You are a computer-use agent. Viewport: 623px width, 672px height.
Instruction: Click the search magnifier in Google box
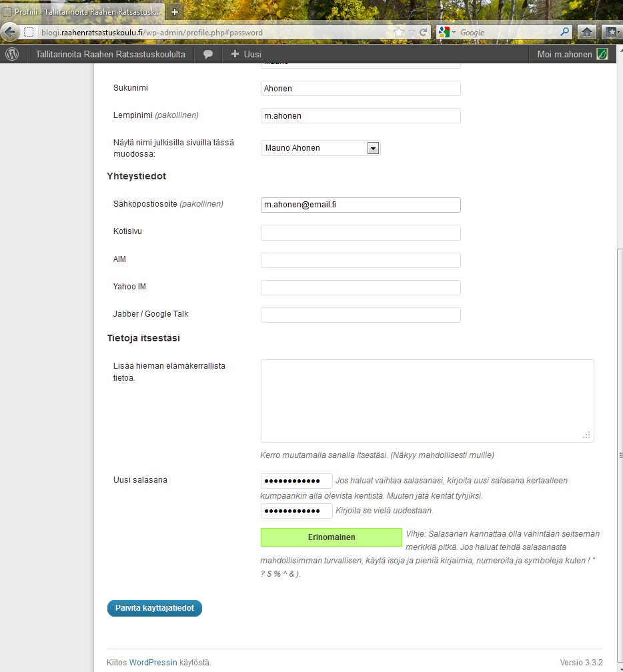pos(564,32)
